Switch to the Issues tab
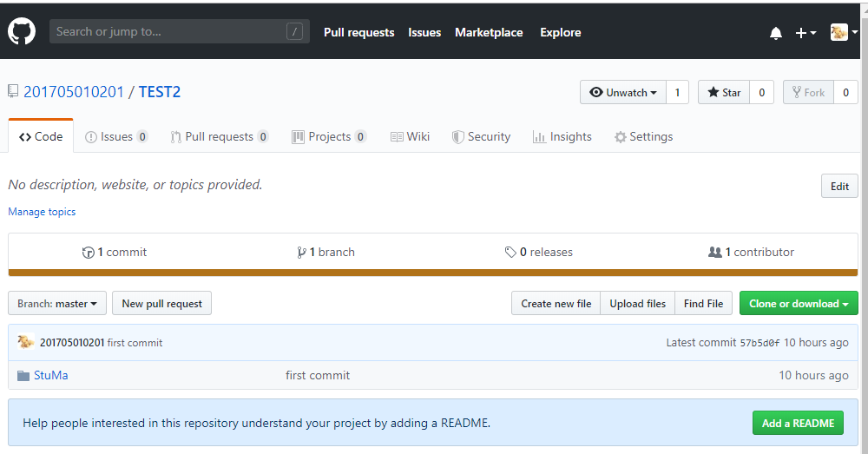The height and width of the screenshot is (454, 868). 116,137
